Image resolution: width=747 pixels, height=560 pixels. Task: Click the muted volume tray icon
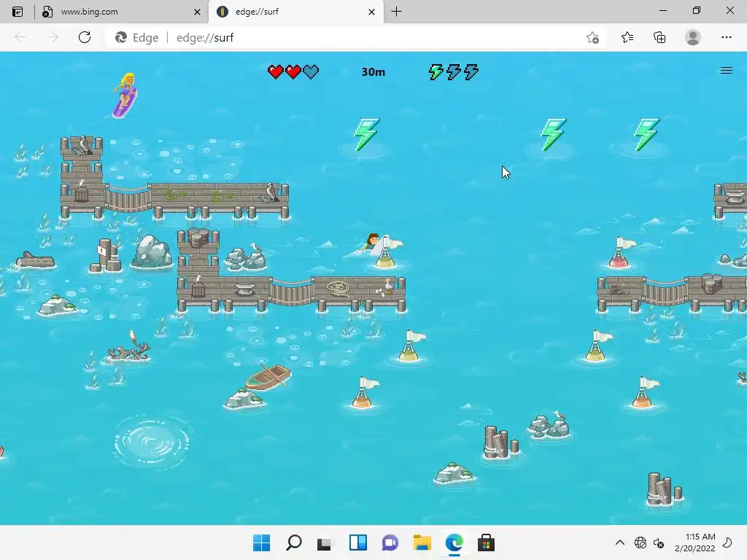659,542
